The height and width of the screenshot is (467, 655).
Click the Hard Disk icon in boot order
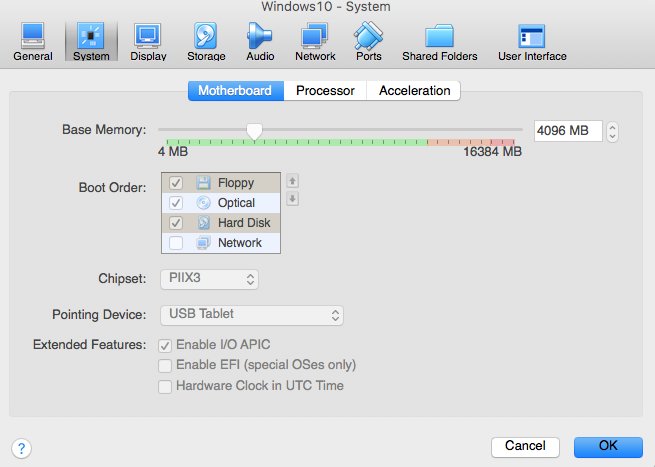click(203, 223)
